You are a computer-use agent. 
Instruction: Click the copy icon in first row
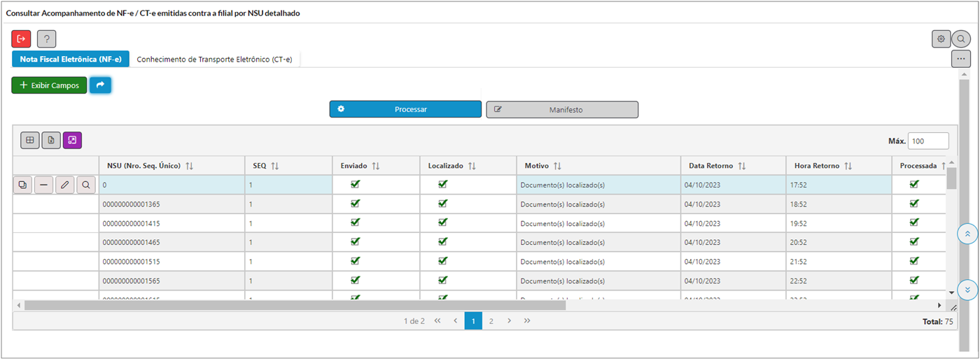[x=22, y=185]
